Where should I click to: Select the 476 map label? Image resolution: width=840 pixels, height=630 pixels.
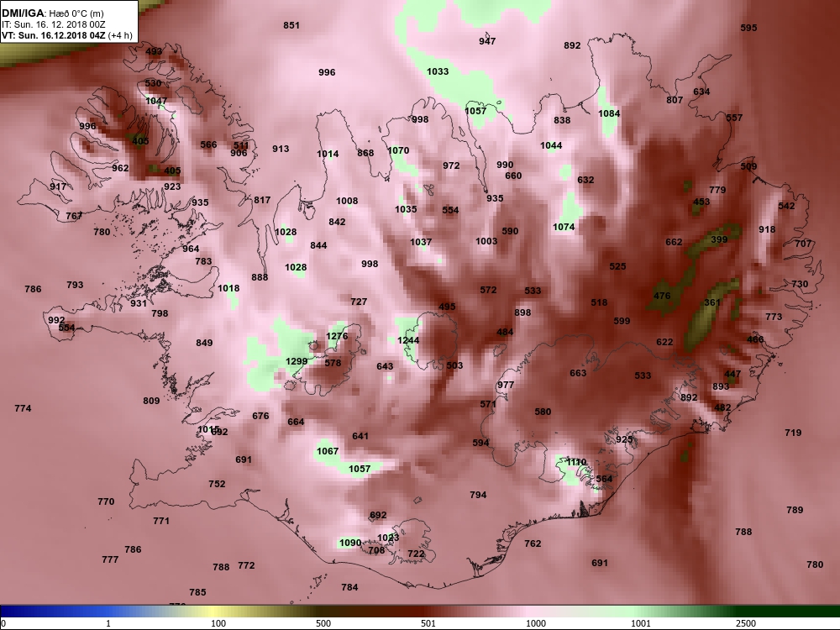click(662, 296)
